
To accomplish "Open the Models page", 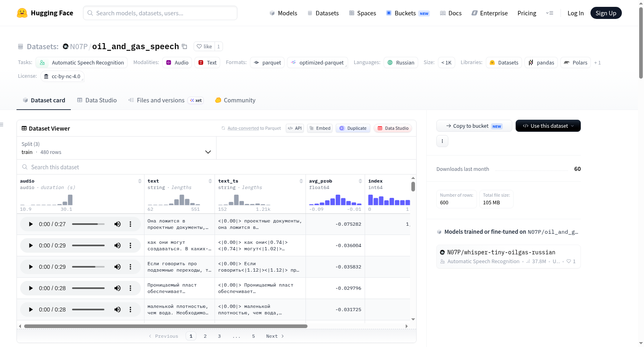I will [283, 13].
